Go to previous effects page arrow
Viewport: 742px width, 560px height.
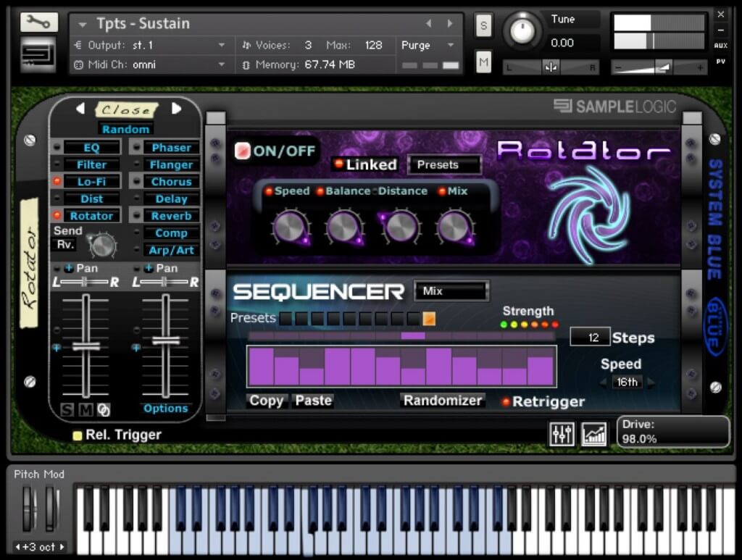tap(80, 109)
